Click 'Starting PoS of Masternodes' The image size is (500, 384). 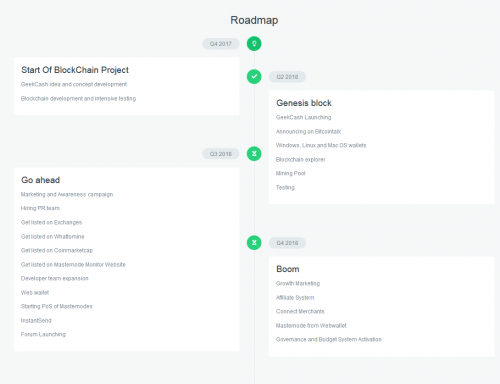(57, 306)
